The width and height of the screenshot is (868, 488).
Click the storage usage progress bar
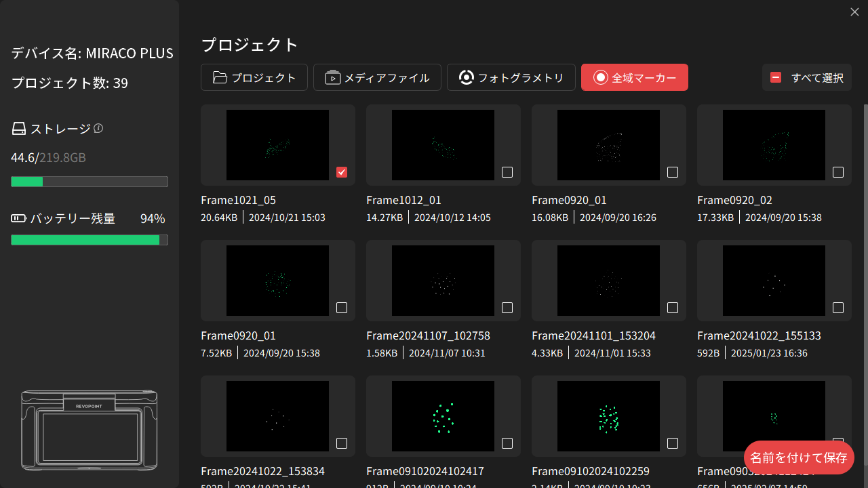[x=90, y=182]
